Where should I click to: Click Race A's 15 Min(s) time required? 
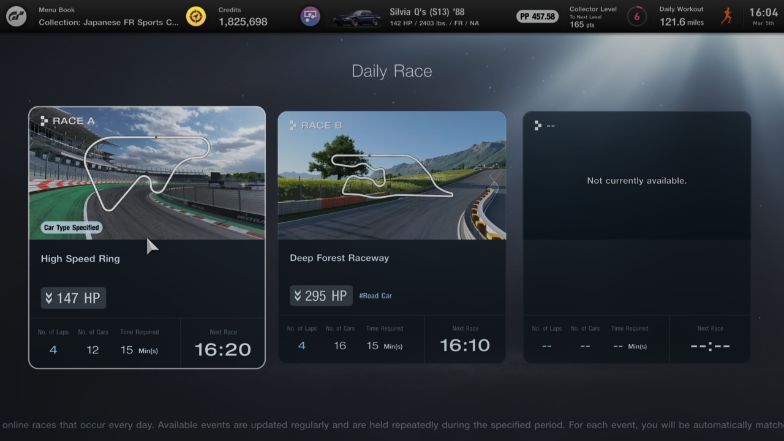pyautogui.click(x=139, y=350)
